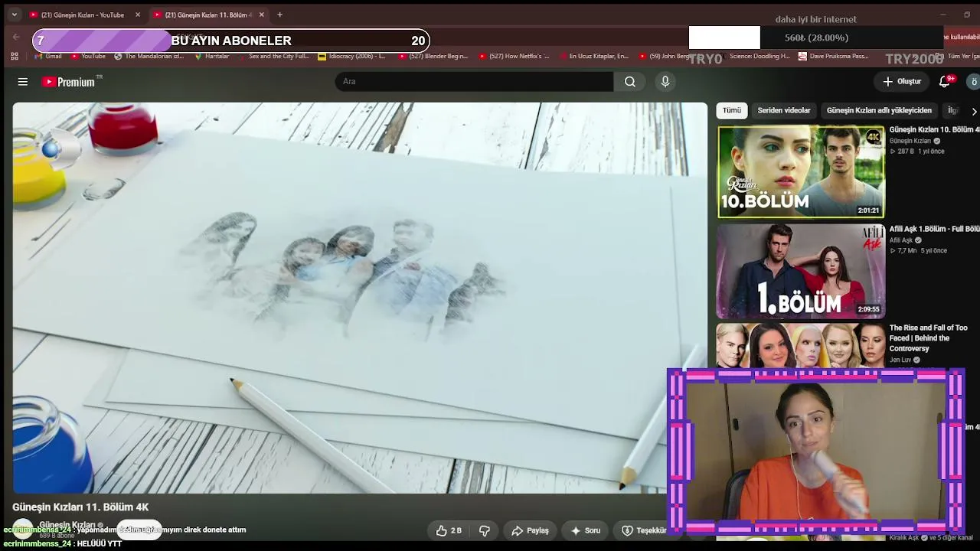Start voice search with the microphone

click(x=665, y=82)
